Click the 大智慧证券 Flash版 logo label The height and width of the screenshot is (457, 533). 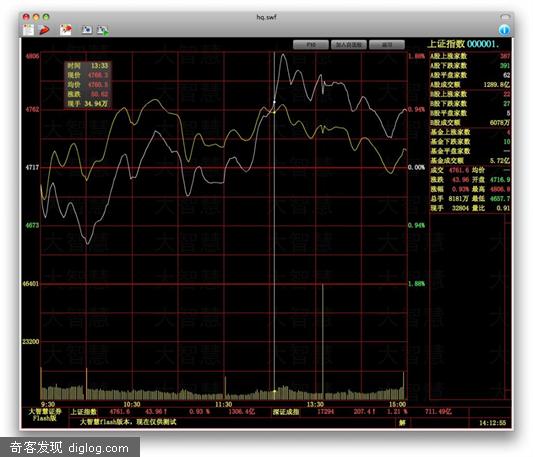[x=45, y=415]
